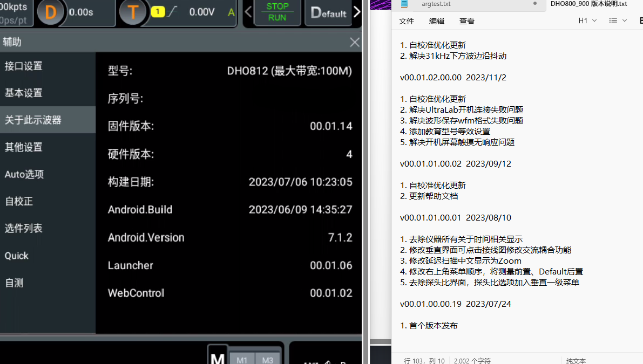Open the 编辑 menu in Notepad
This screenshot has height=364, width=643.
[437, 21]
